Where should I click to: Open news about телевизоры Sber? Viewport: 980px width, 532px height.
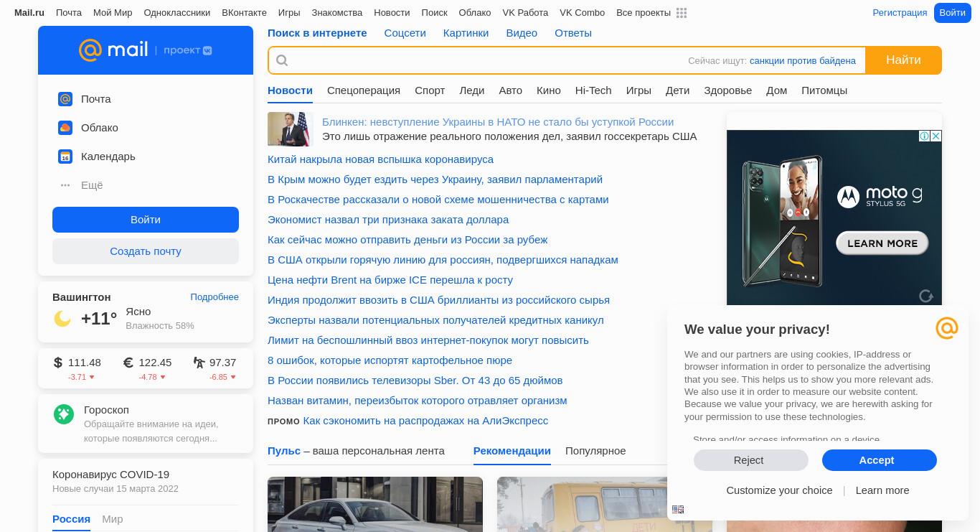pos(415,381)
